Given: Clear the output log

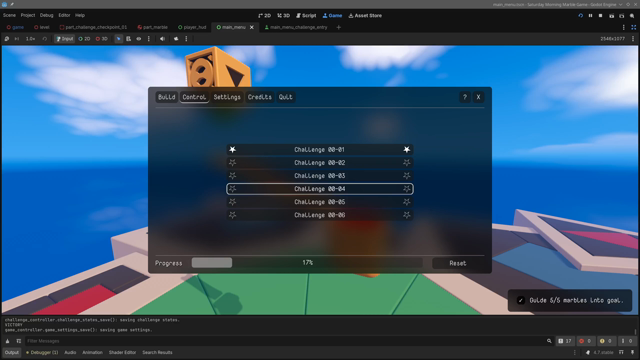Looking at the screenshot, I should [7, 341].
